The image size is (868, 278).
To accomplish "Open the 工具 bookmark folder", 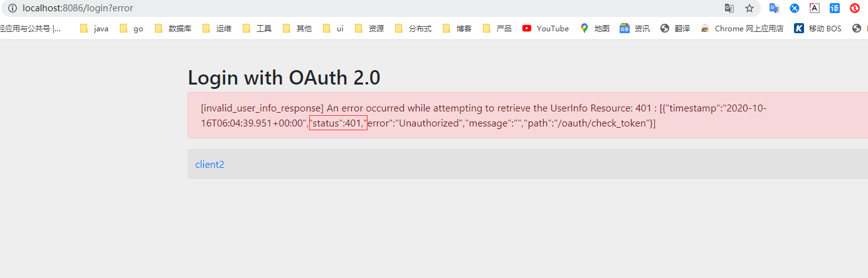I will coord(257,28).
